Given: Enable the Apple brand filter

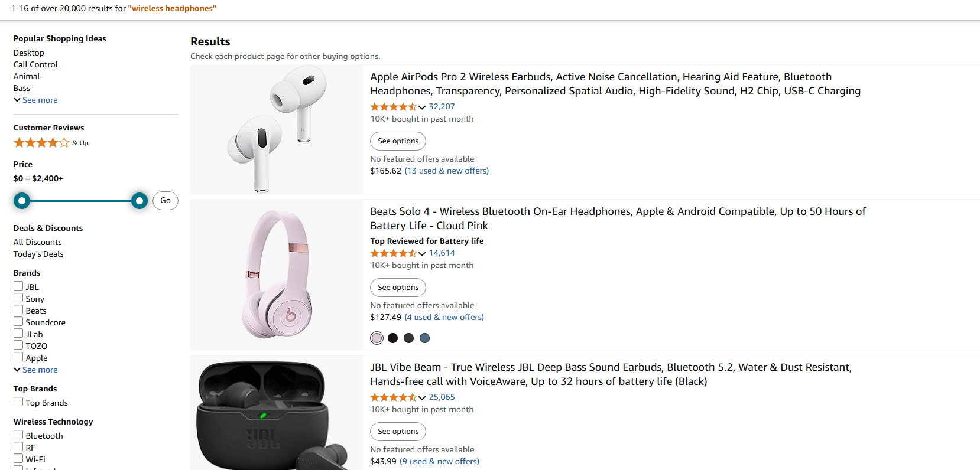Looking at the screenshot, I should click(x=18, y=357).
